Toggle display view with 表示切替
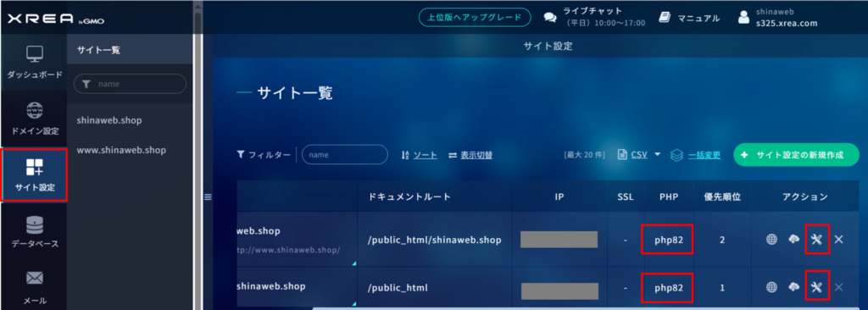The image size is (868, 310). point(470,155)
